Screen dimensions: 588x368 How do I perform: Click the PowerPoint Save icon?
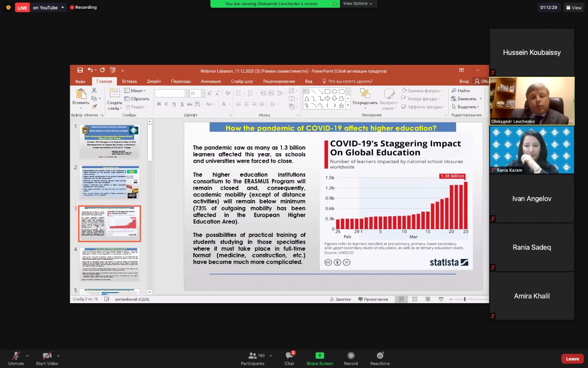(x=80, y=70)
